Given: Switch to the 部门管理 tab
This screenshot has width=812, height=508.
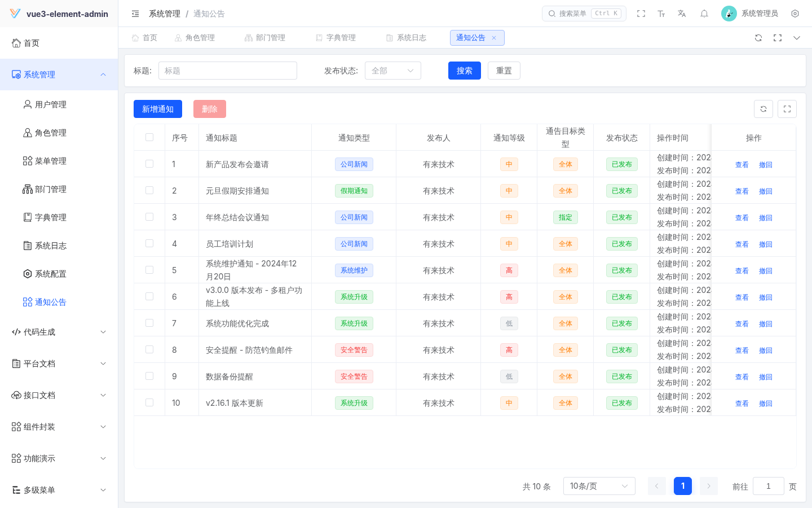Looking at the screenshot, I should point(265,38).
